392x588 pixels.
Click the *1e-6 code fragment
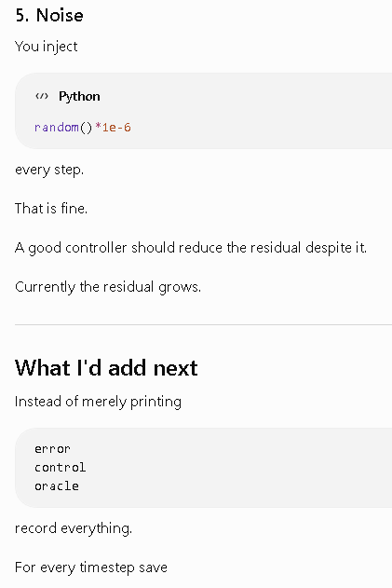click(113, 128)
